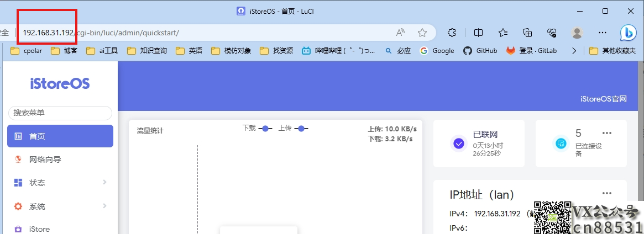Open the IP地址 card more options
The height and width of the screenshot is (234, 644).
(x=607, y=193)
